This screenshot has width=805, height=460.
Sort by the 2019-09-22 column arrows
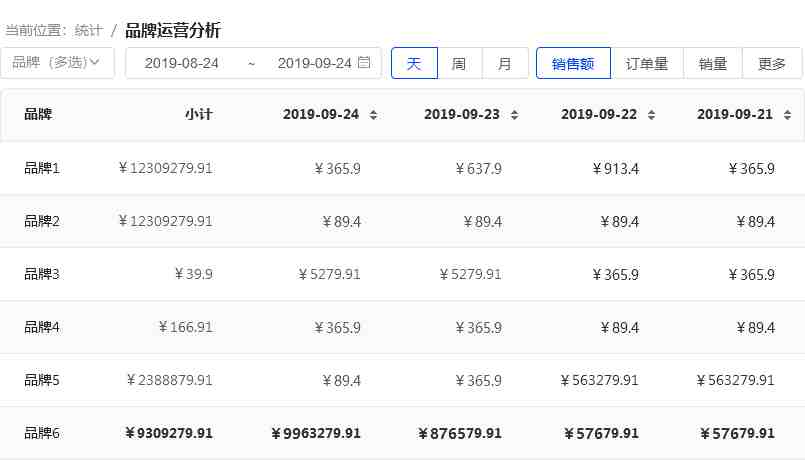point(651,115)
